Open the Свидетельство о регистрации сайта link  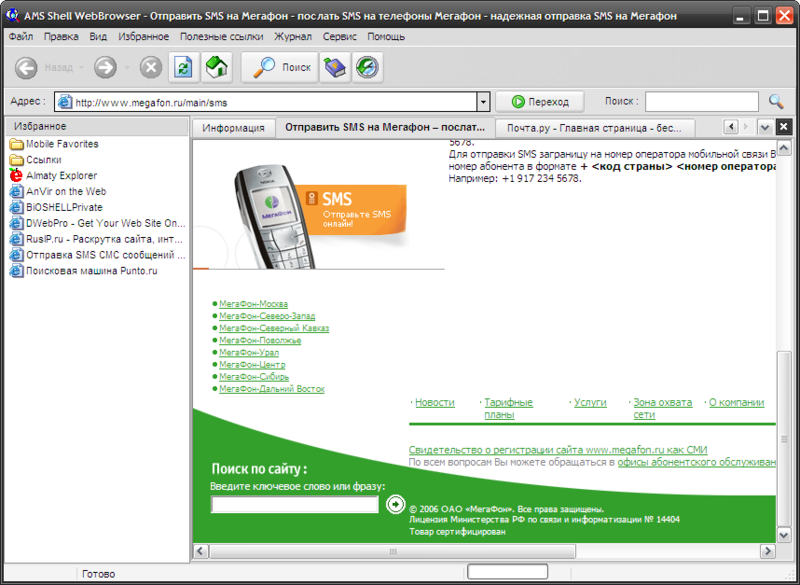pyautogui.click(x=558, y=450)
